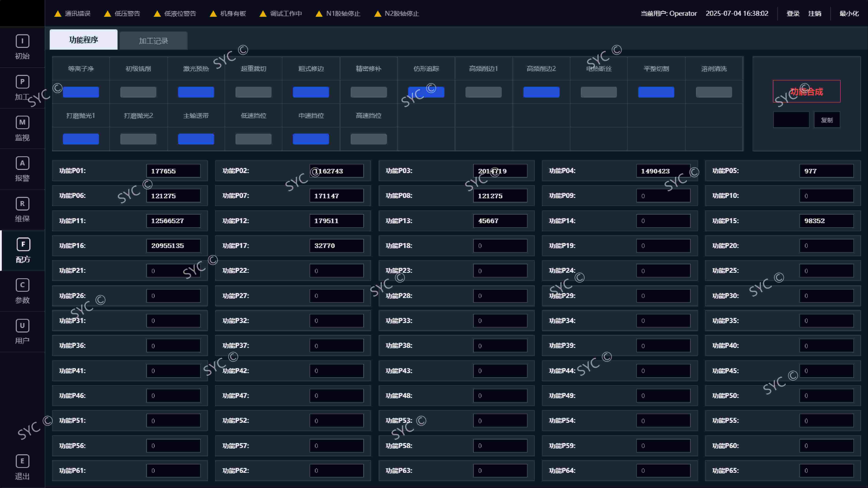The height and width of the screenshot is (488, 868).
Task: Click the input box beside 复制
Action: [791, 120]
